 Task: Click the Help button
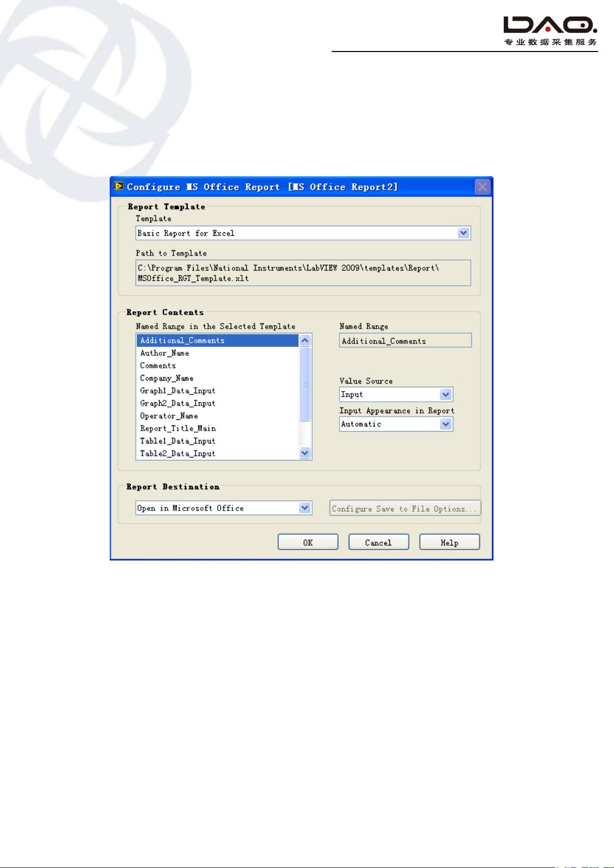tap(449, 542)
